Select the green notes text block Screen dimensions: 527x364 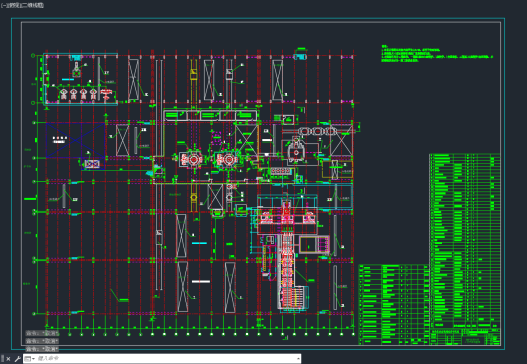437,53
